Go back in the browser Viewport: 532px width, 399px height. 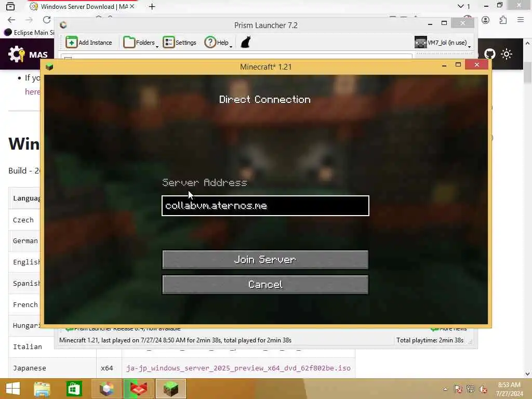pos(11,20)
